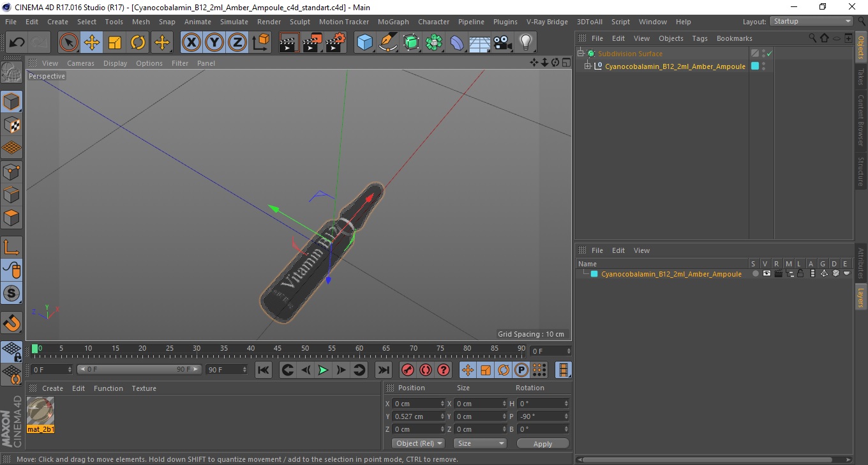Go to end of animation
This screenshot has width=868, height=465.
(383, 370)
